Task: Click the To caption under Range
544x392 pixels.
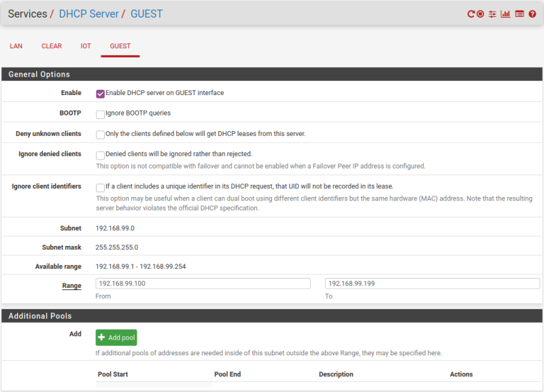Action: tap(328, 296)
